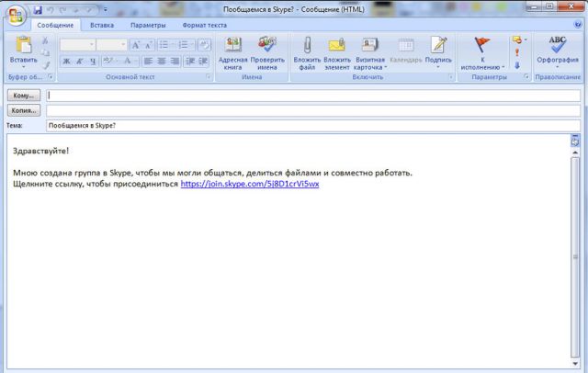588x373 pixels.
Task: Activate the format painter brush
Action: [45, 65]
